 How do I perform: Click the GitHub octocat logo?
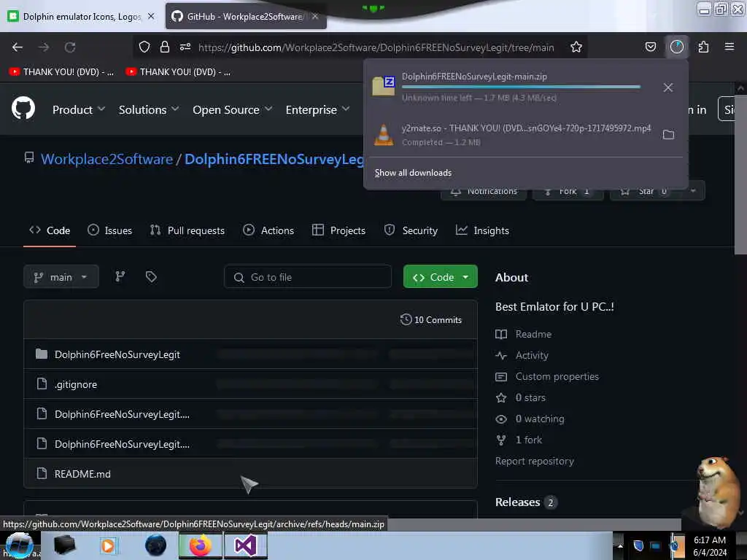(x=23, y=109)
